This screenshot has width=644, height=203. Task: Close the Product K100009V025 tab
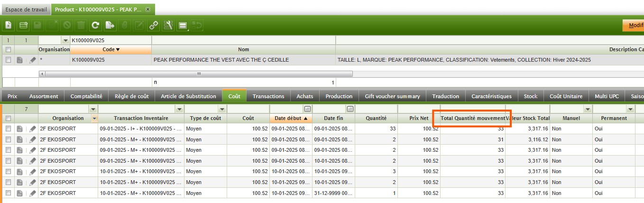148,9
